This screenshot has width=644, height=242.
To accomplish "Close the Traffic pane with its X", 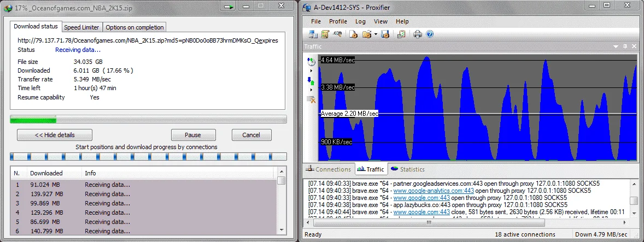I will (x=634, y=46).
